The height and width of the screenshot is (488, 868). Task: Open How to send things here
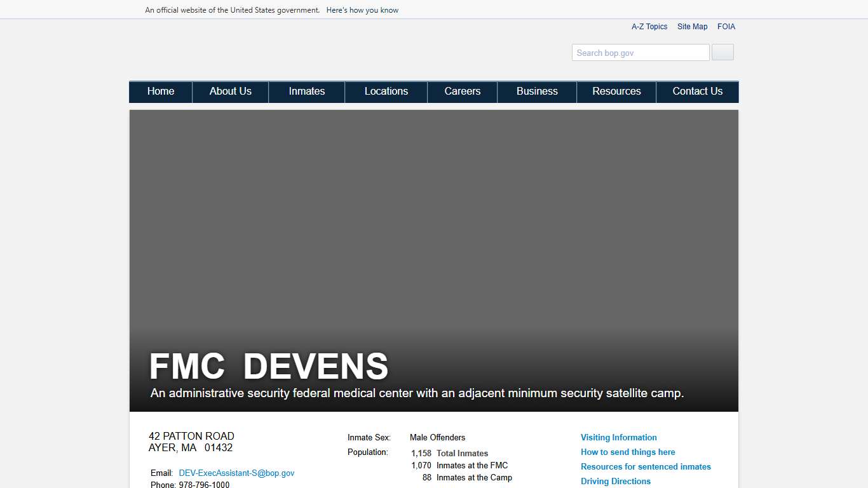[628, 452]
